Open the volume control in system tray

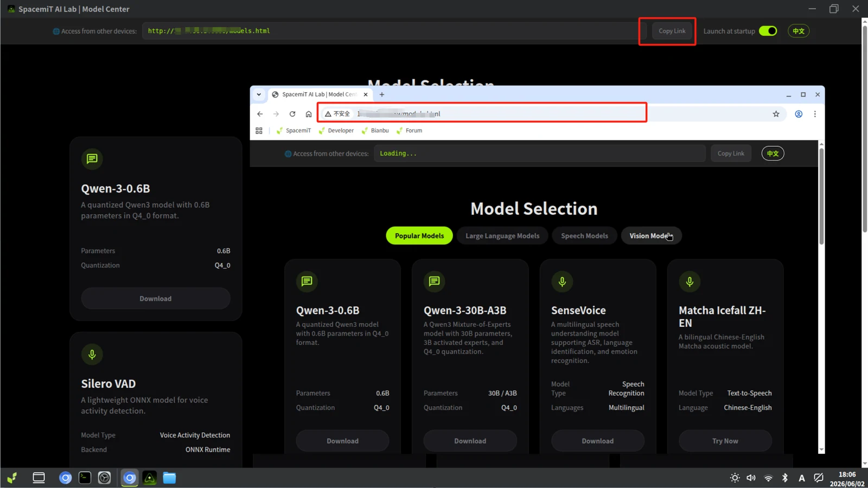[751, 478]
